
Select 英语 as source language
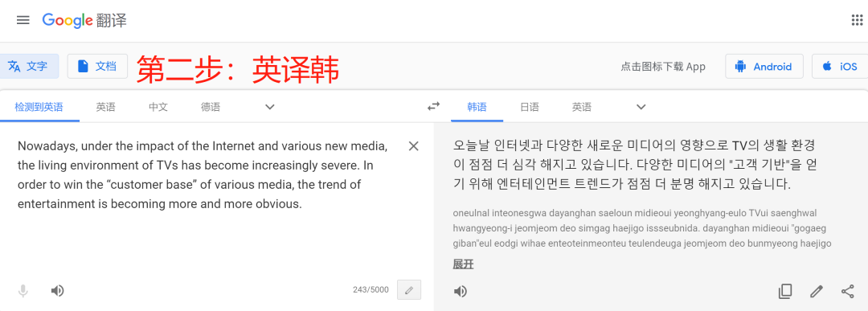[106, 107]
